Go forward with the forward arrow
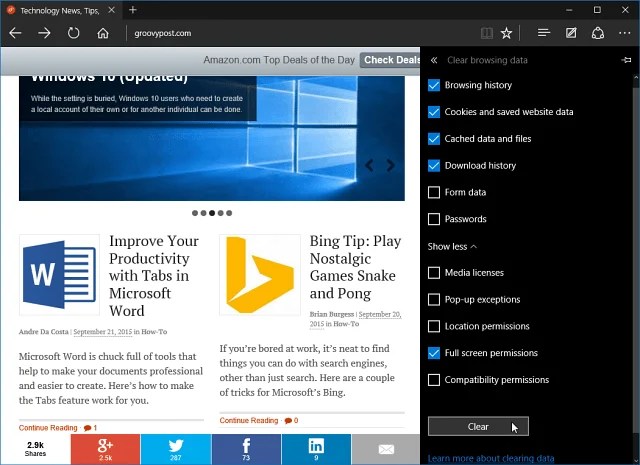This screenshot has height=465, width=640. tap(44, 33)
